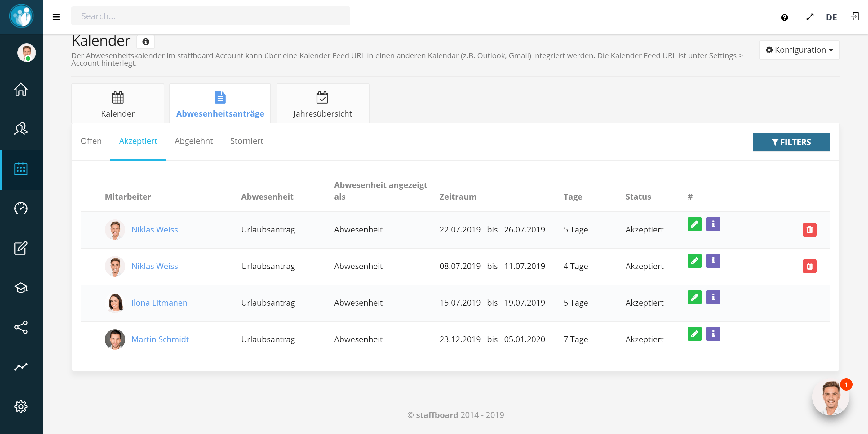Show Offen requests
The width and height of the screenshot is (868, 434).
click(91, 141)
